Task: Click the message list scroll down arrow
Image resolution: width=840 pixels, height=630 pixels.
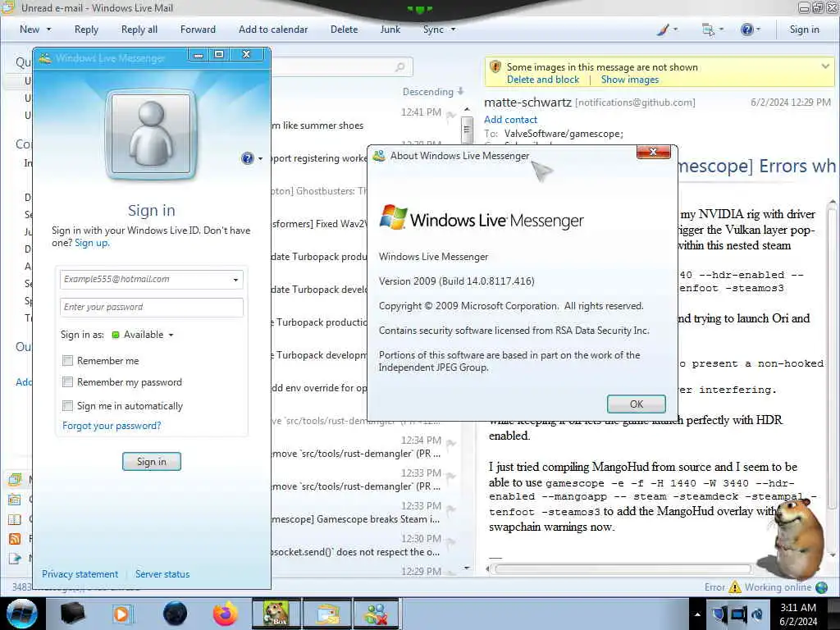Action: tap(467, 568)
